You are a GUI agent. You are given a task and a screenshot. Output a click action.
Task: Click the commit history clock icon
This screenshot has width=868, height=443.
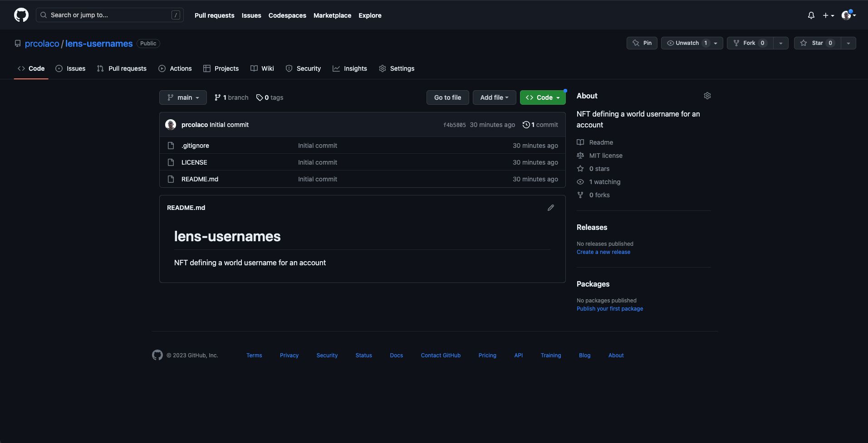click(x=526, y=125)
